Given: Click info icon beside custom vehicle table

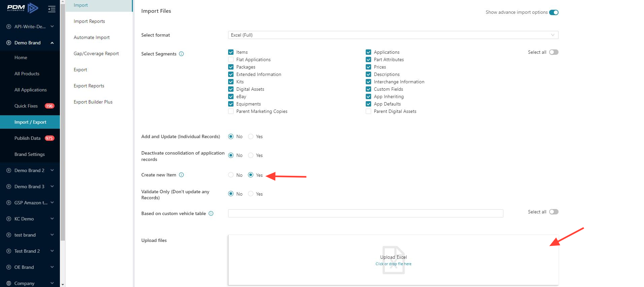Looking at the screenshot, I should (211, 213).
